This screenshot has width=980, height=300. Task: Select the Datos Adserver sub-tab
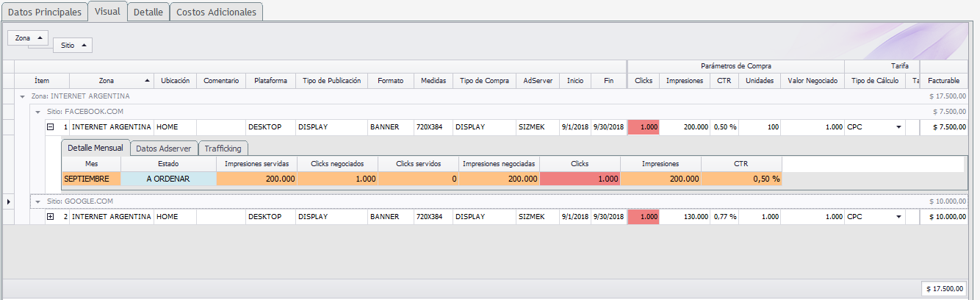click(x=164, y=149)
